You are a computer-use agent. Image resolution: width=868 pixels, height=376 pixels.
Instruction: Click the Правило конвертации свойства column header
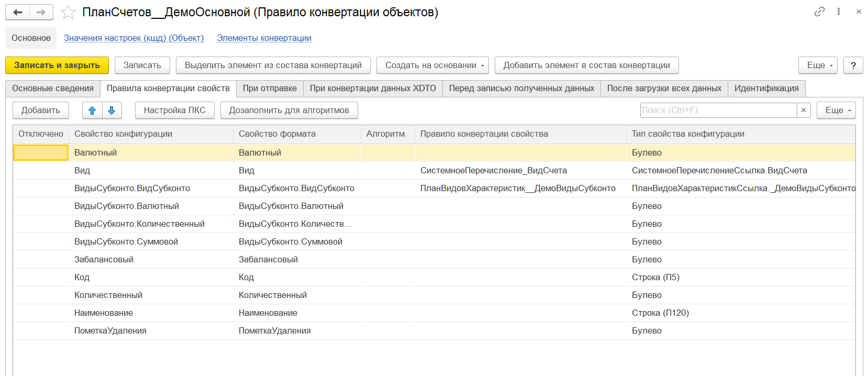tap(520, 134)
